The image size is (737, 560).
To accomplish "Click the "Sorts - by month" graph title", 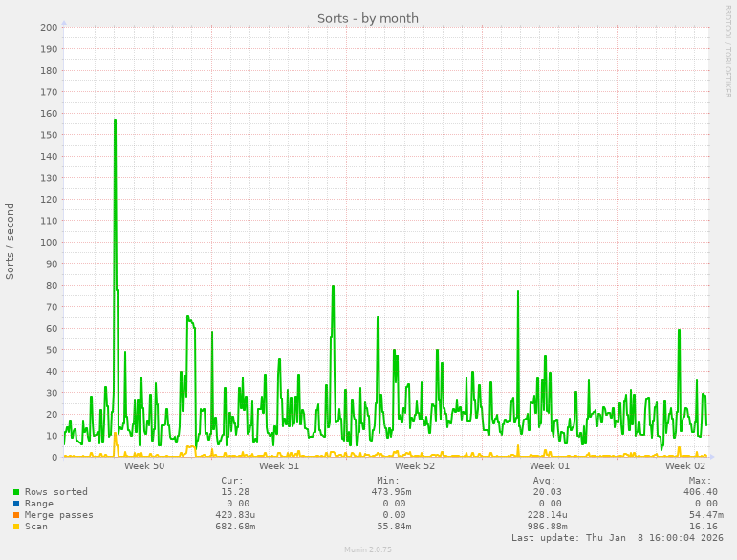I will tap(368, 18).
